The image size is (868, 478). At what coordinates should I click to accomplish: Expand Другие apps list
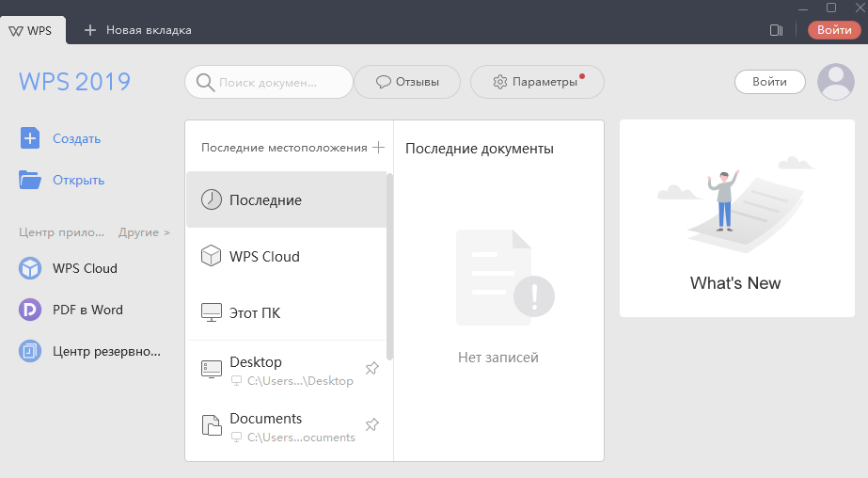144,231
